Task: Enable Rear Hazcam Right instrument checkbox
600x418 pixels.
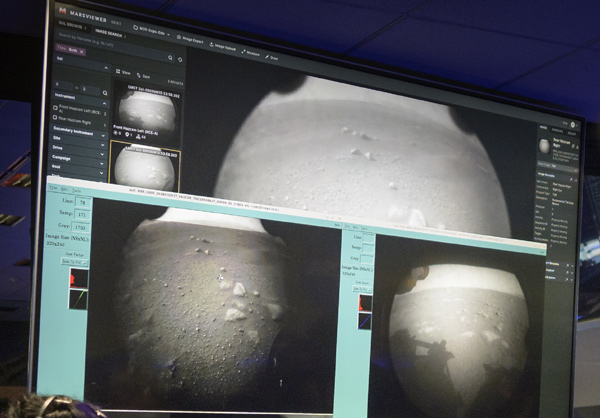Action: click(x=55, y=117)
